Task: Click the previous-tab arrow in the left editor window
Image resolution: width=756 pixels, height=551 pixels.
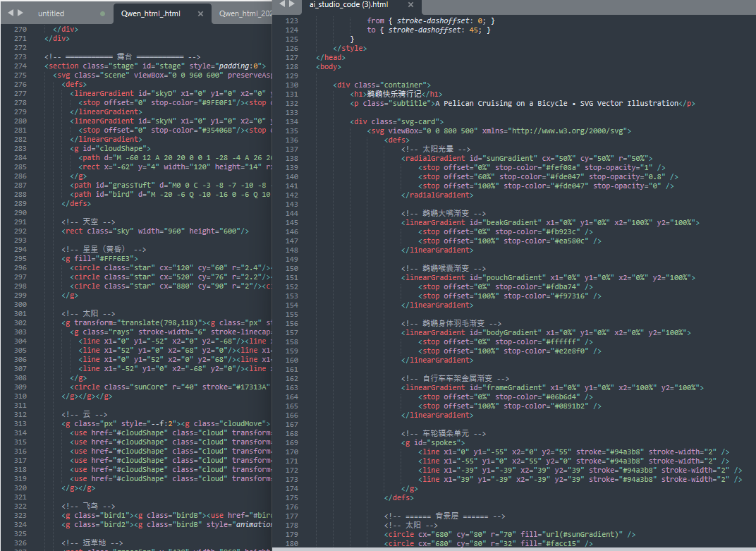Action: click(11, 13)
